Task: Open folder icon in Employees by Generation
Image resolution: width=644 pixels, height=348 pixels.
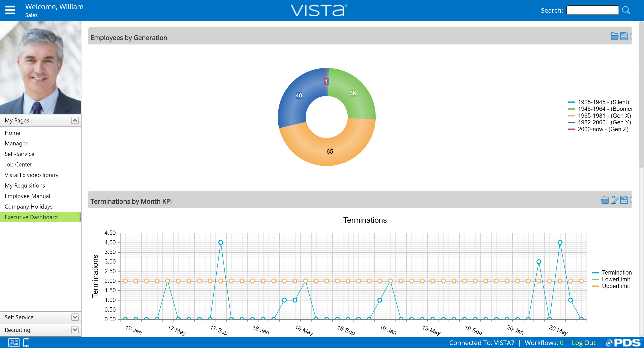Action: coord(614,36)
